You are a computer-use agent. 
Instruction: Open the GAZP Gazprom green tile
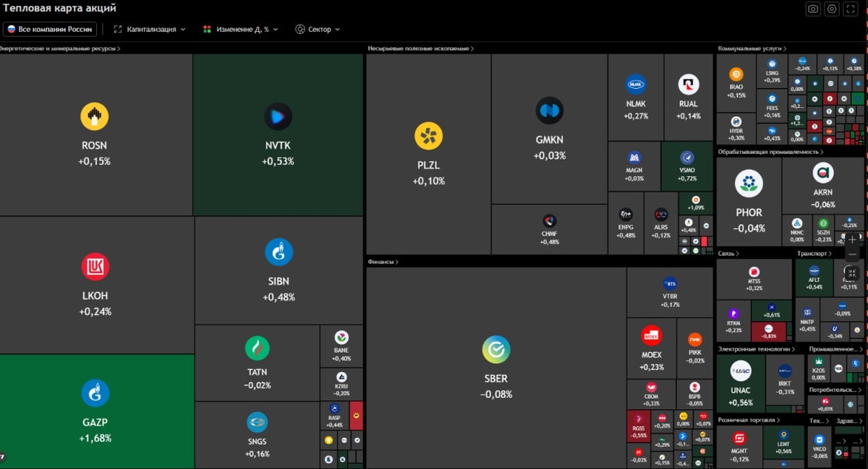(x=97, y=411)
